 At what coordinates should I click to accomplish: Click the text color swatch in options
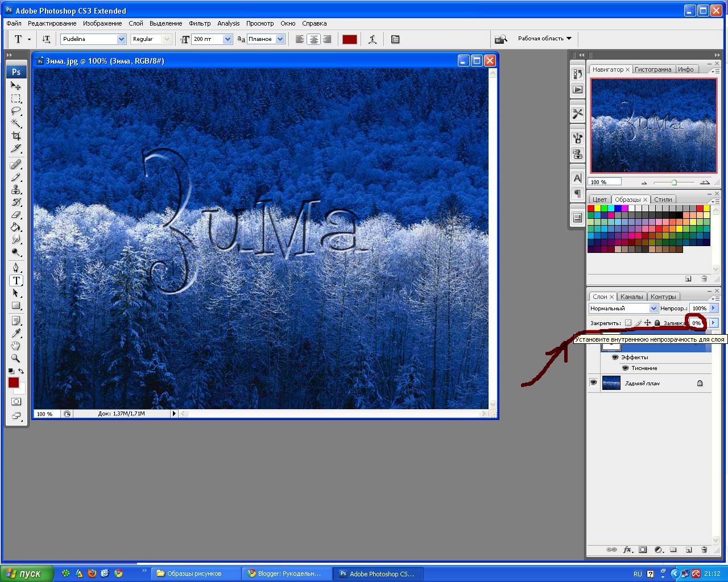coord(349,39)
